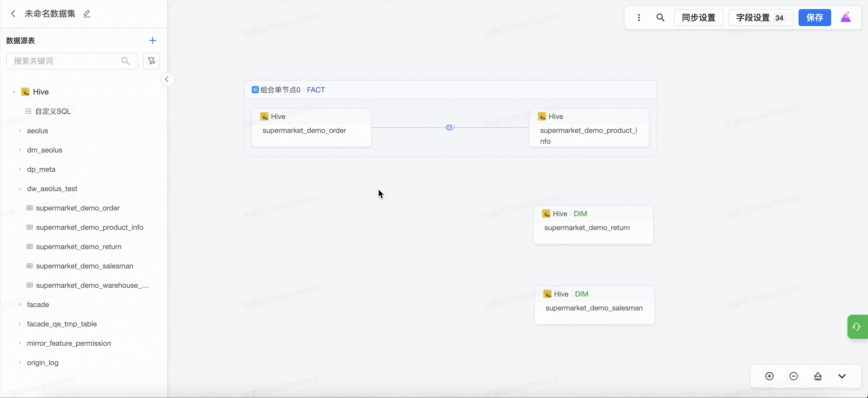
Task: Zoom in the canvas with plus circle
Action: 769,376
